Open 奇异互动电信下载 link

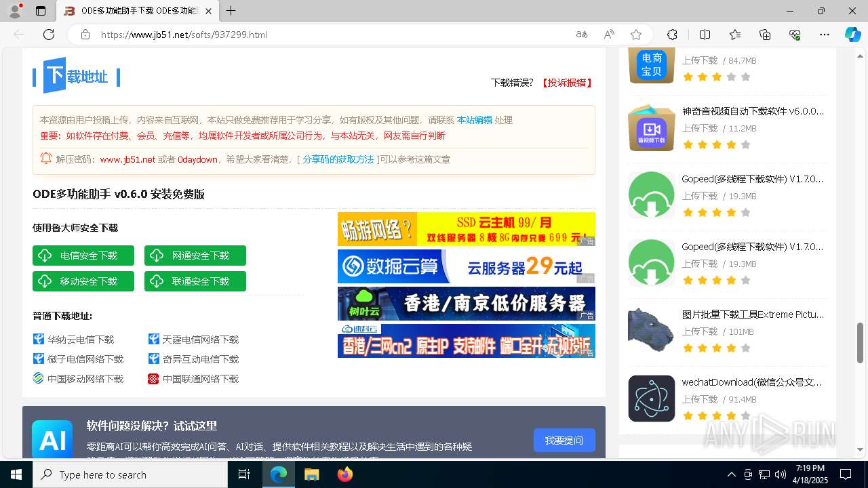(201, 359)
